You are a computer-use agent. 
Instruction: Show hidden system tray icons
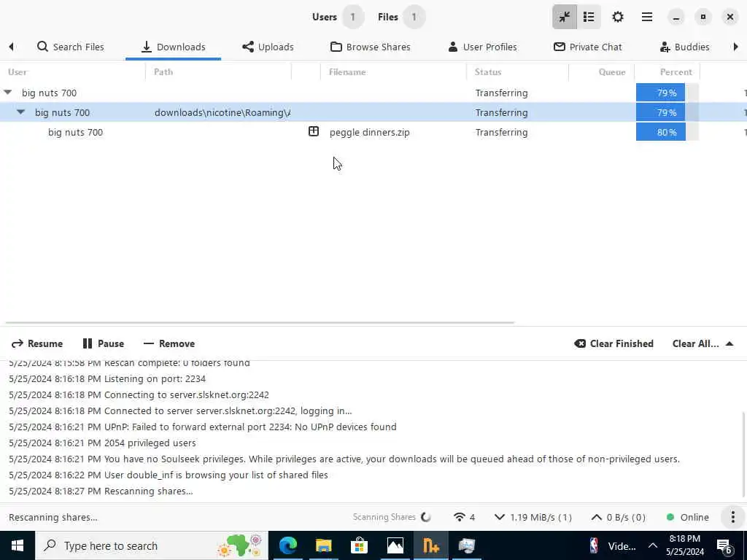[653, 545]
